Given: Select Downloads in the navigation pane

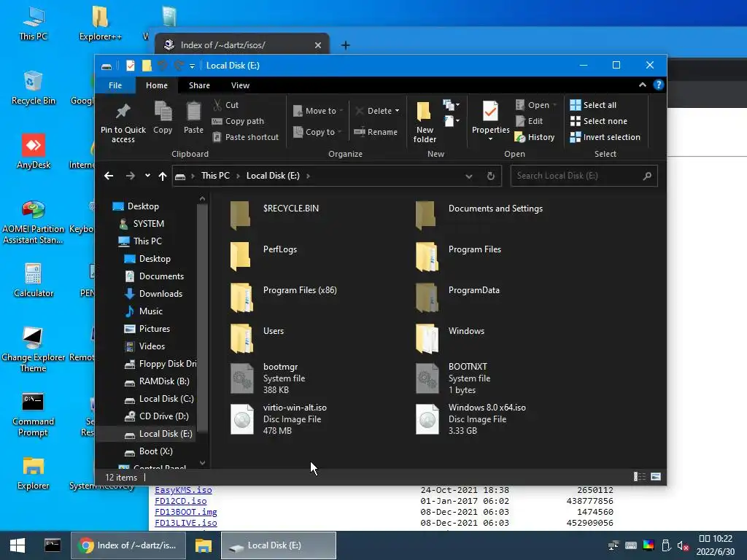Looking at the screenshot, I should point(160,294).
